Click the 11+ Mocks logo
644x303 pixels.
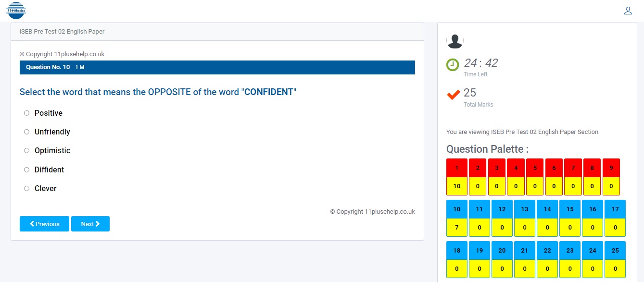[16, 11]
